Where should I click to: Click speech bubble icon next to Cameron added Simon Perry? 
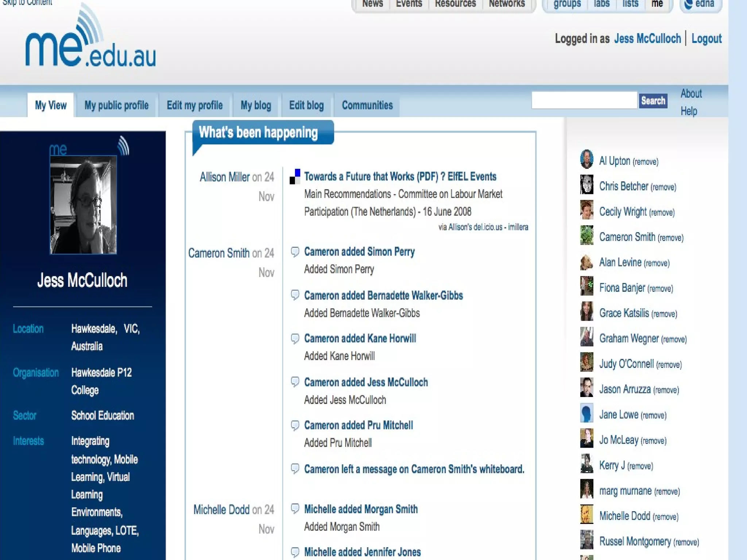[x=295, y=252]
